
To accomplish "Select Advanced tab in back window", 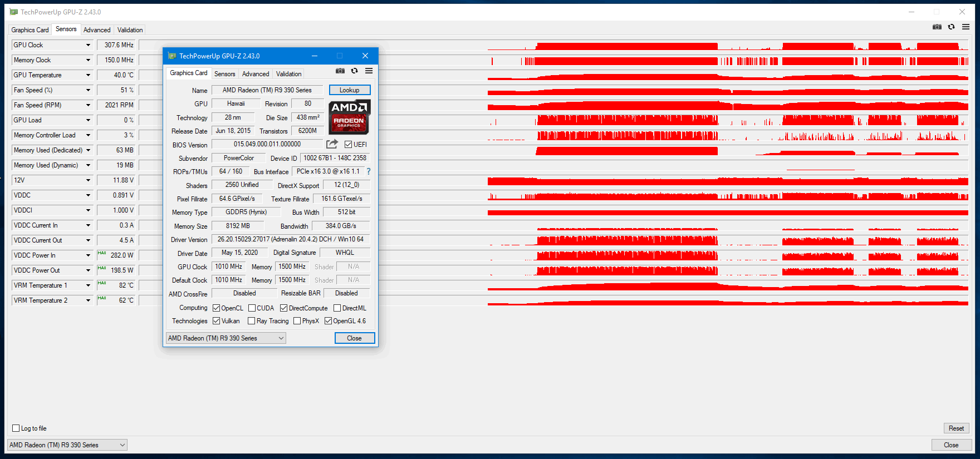I will pyautogui.click(x=97, y=30).
